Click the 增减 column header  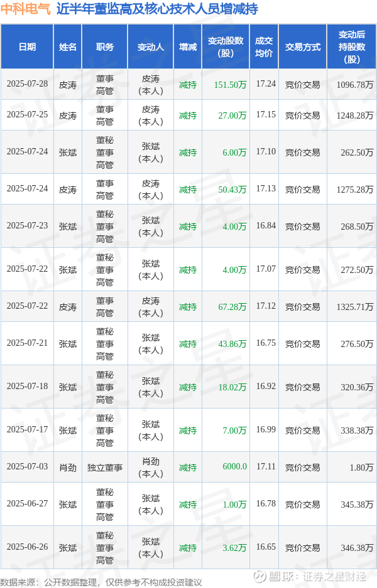(188, 47)
